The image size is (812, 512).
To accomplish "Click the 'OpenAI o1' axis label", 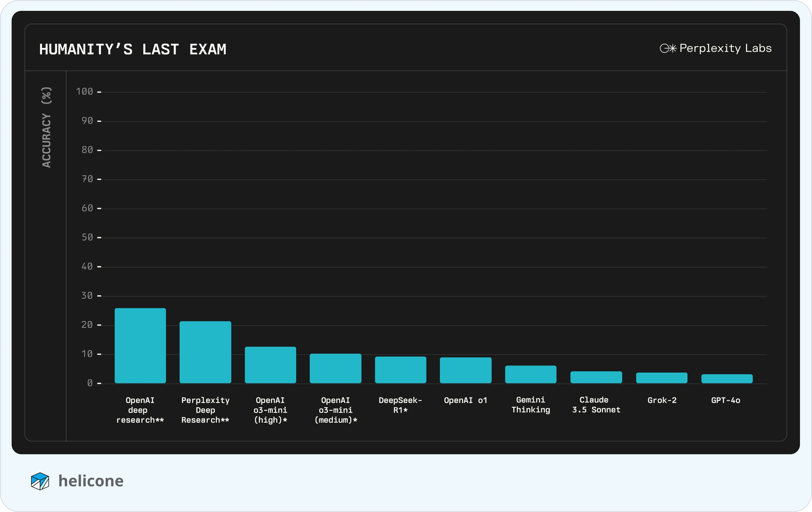I will coord(465,400).
